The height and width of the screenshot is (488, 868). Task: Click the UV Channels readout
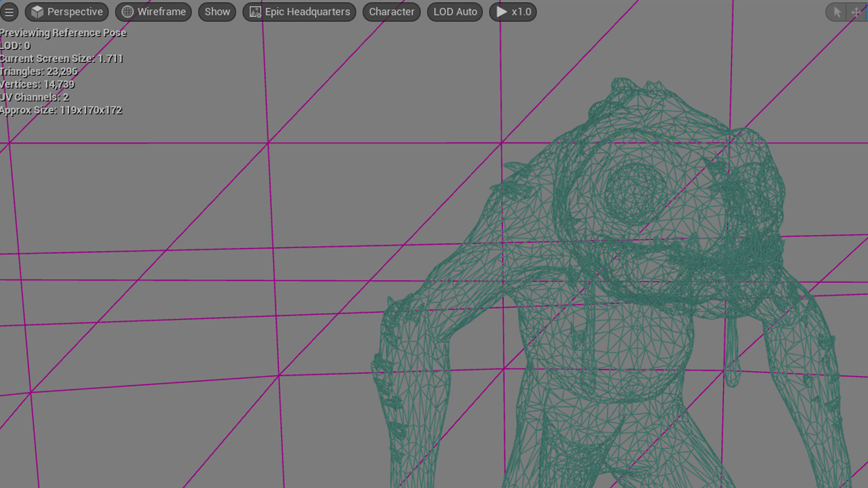[x=34, y=98]
